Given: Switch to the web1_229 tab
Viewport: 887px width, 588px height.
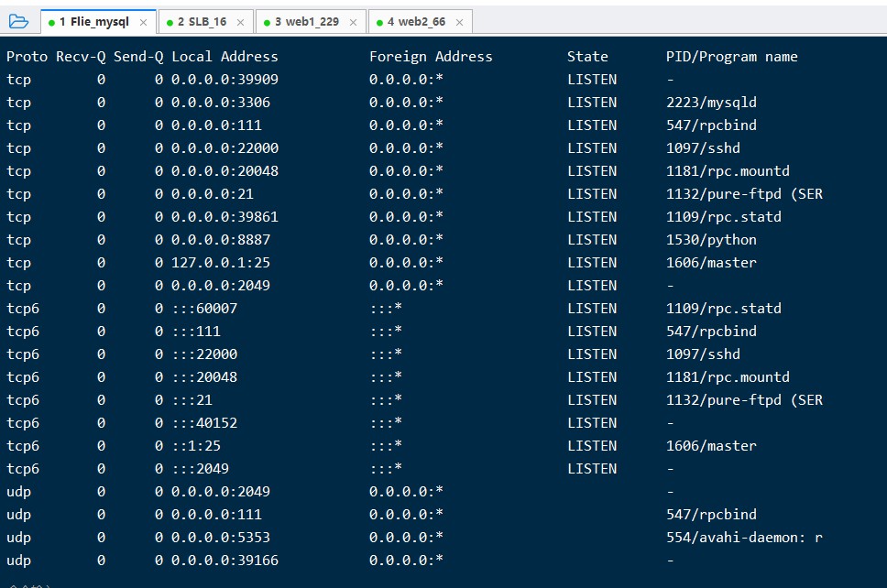Looking at the screenshot, I should point(307,22).
